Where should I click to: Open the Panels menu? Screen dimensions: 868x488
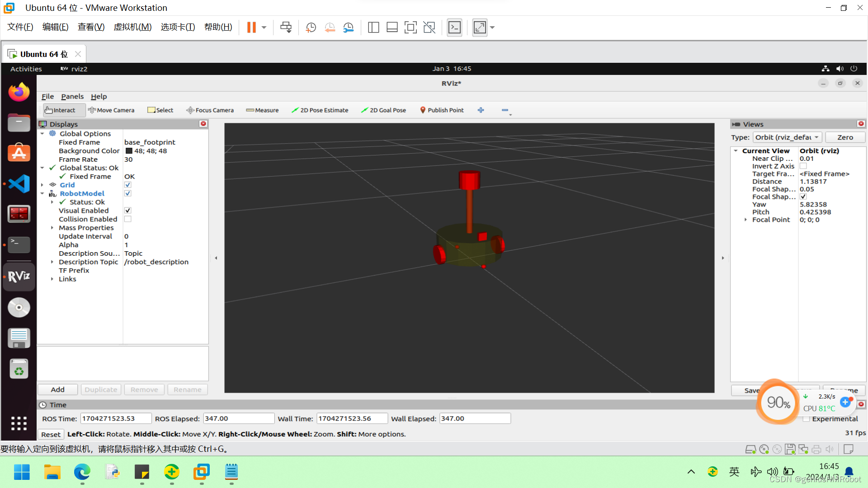click(72, 97)
